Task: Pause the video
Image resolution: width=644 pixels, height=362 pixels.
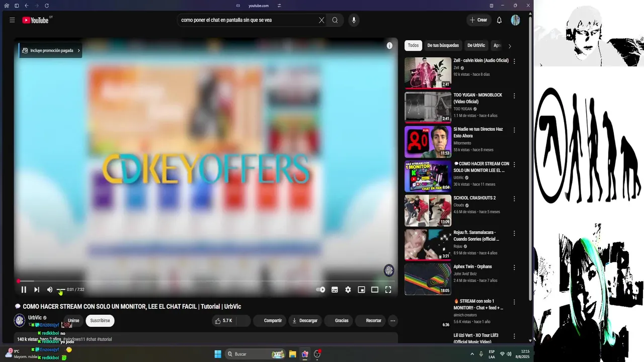Action: coord(24,290)
